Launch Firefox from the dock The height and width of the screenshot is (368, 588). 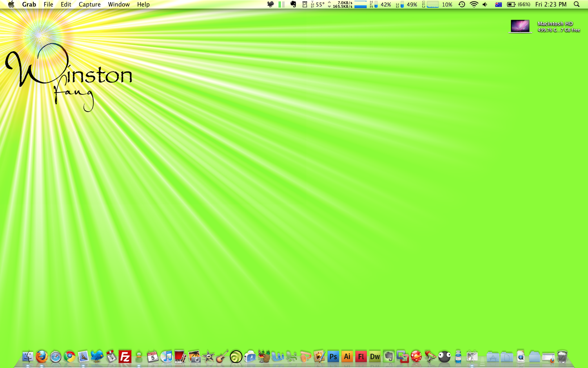[x=42, y=357]
